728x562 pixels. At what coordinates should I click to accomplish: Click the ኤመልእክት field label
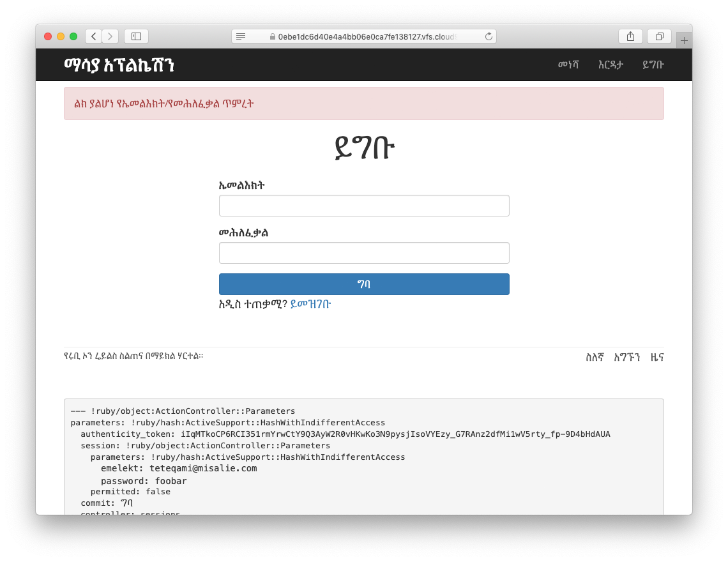coord(242,185)
